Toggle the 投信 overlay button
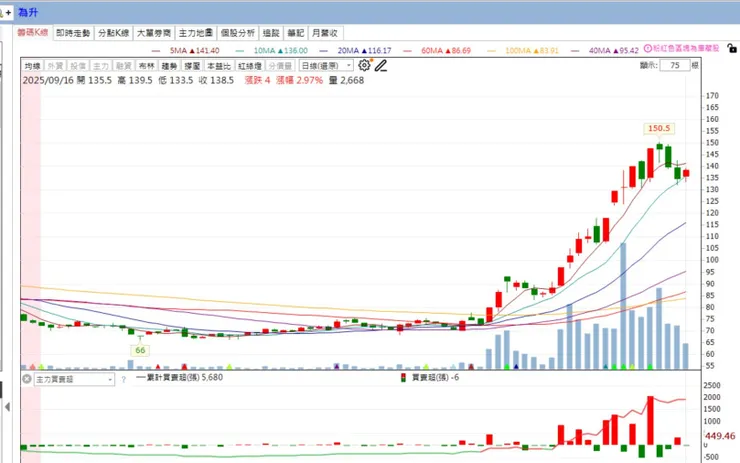This screenshot has width=740, height=463. tap(78, 66)
